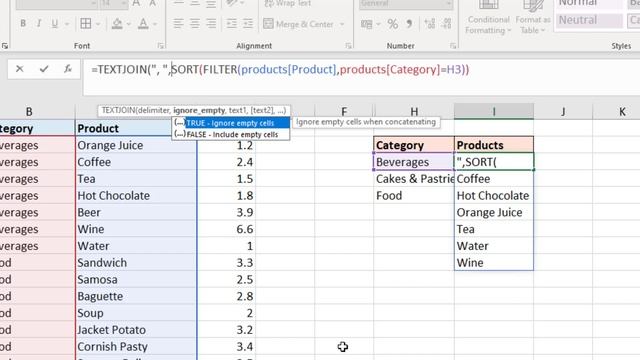Image resolution: width=640 pixels, height=360 pixels.
Task: Select the Hot Chocolate cell in Product column
Action: (136, 196)
